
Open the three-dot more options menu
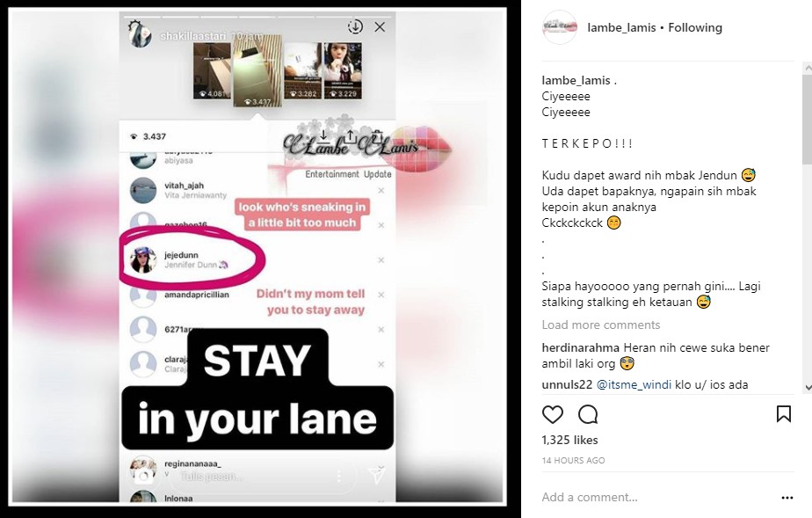point(787,497)
